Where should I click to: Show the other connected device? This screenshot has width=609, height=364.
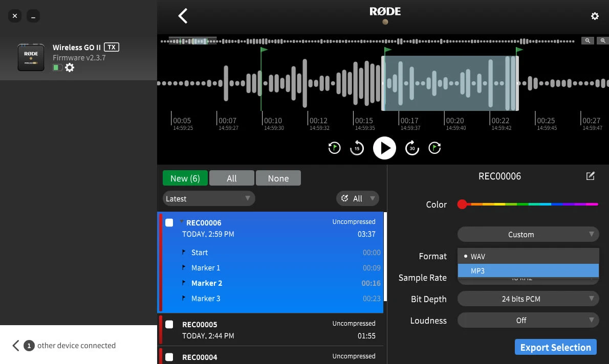pos(64,346)
